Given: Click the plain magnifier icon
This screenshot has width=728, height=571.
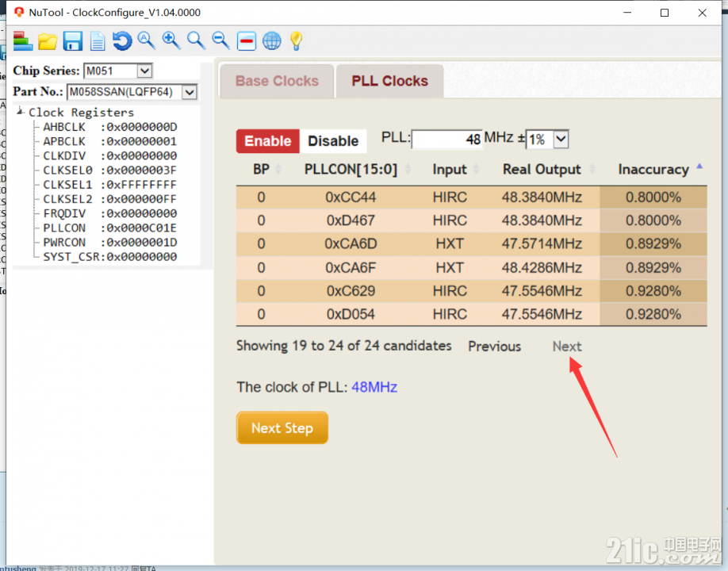Looking at the screenshot, I should click(196, 41).
